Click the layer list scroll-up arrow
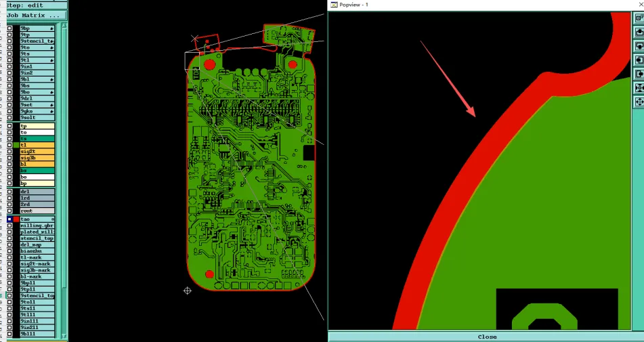This screenshot has width=644, height=342. tap(64, 26)
